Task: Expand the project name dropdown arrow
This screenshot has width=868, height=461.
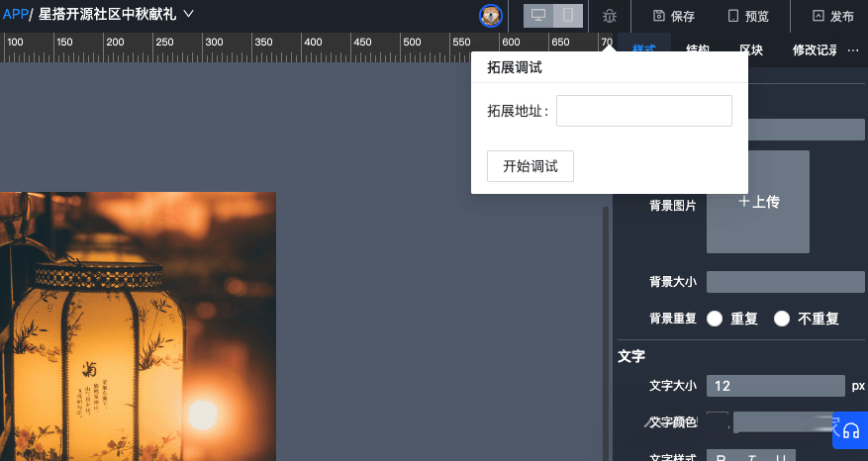Action: 189,14
